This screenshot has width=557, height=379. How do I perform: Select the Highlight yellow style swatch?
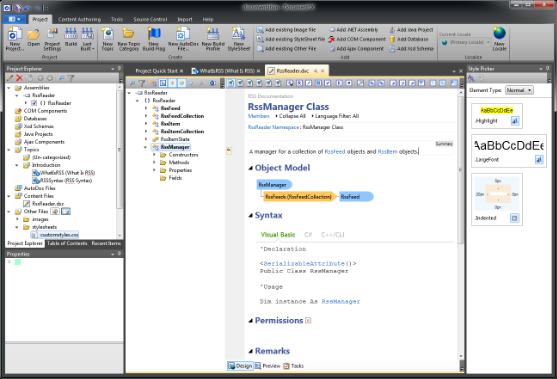click(497, 110)
